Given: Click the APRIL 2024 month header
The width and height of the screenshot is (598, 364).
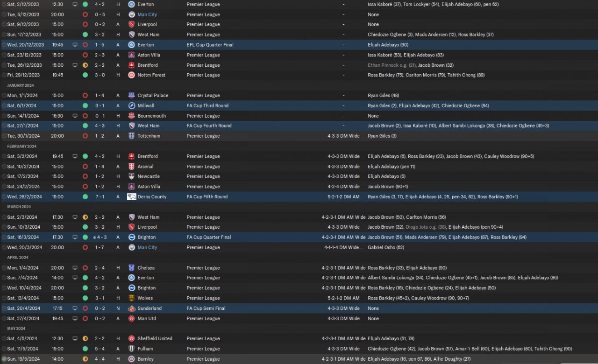Looking at the screenshot, I should click(18, 258).
